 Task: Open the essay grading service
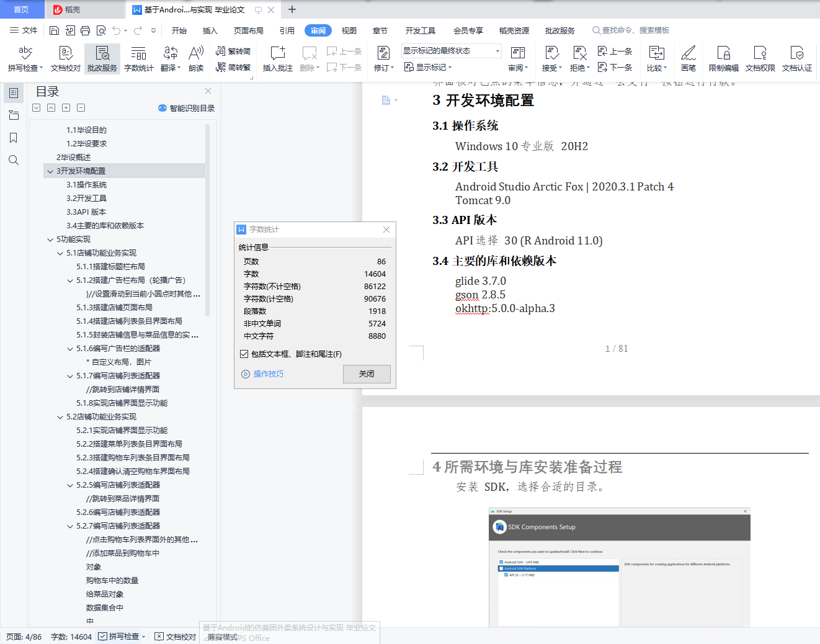102,59
